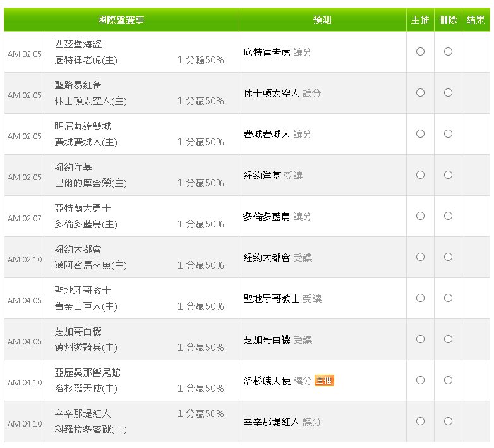Viewport: 494px width, 448px height.
Task: Select 刪除 radio for 多倫多藍鳥 row
Action: (x=448, y=216)
